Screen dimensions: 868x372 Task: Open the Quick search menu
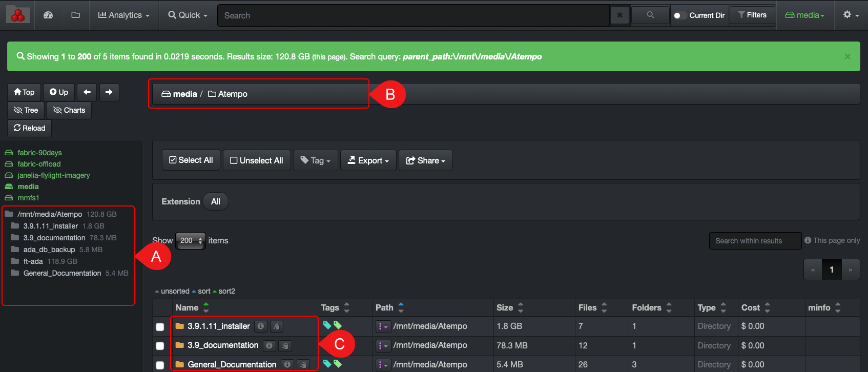pos(188,15)
